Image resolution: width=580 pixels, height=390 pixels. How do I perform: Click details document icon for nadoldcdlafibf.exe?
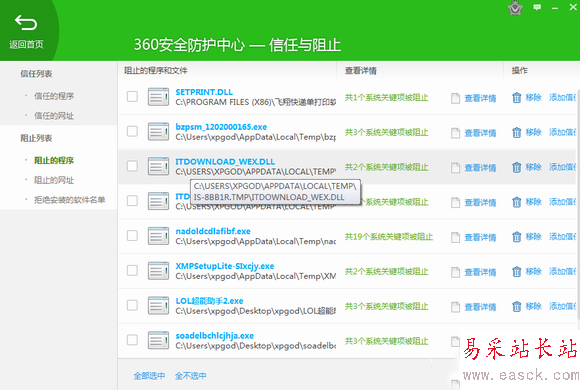click(455, 238)
